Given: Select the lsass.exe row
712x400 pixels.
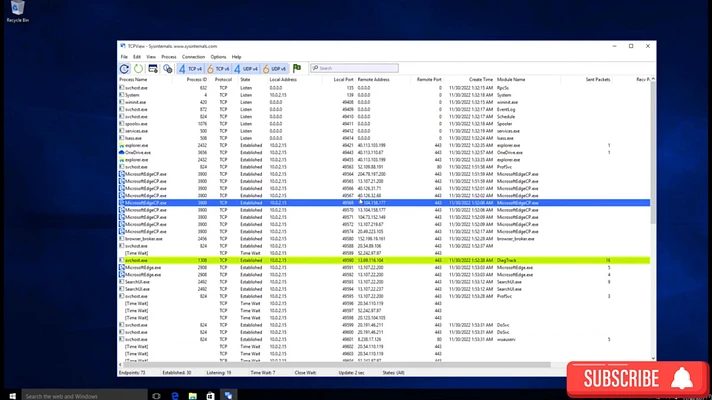Looking at the screenshot, I should (x=384, y=138).
